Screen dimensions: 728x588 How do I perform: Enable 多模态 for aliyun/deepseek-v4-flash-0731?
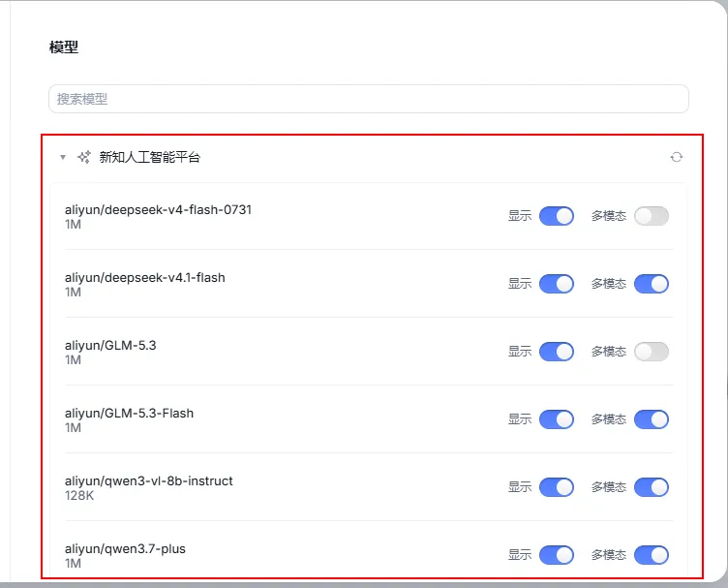[x=652, y=216]
